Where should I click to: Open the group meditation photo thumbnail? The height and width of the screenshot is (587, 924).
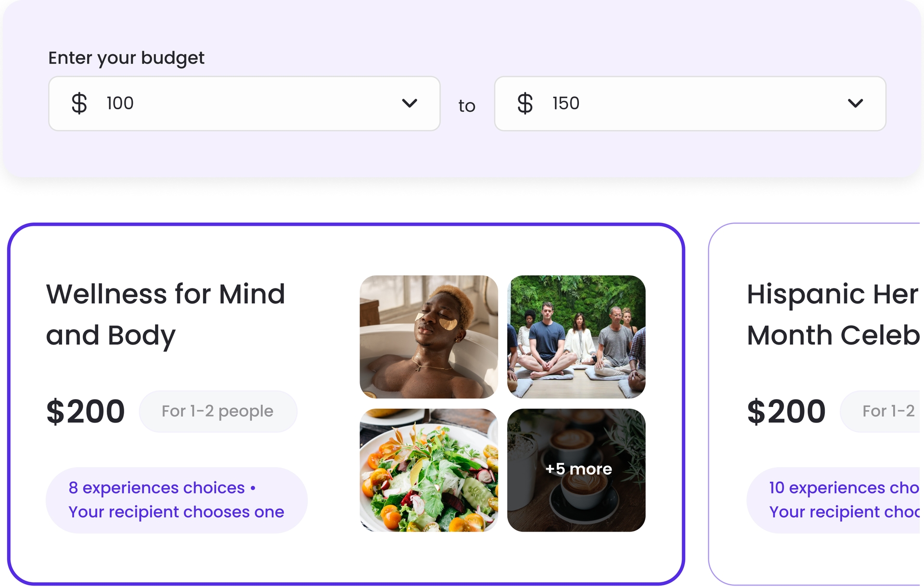pos(576,337)
